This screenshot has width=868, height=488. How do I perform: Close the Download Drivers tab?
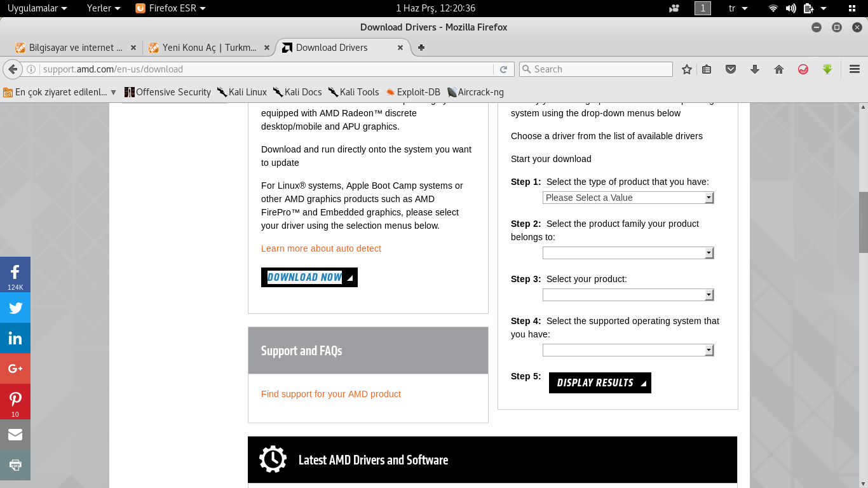coord(400,48)
